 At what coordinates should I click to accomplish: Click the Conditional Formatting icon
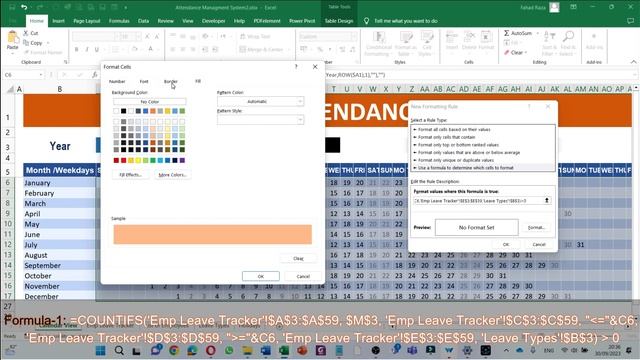(x=379, y=37)
